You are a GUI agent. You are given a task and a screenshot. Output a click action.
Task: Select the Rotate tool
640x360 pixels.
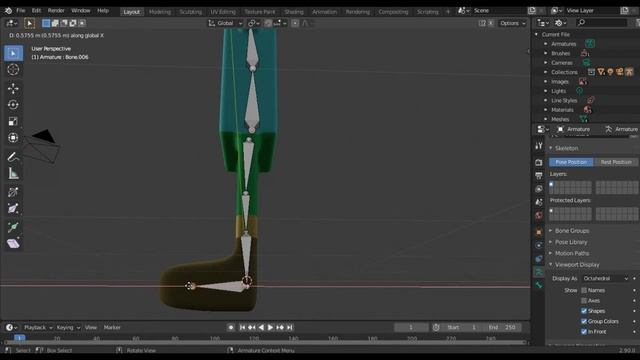tap(13, 104)
